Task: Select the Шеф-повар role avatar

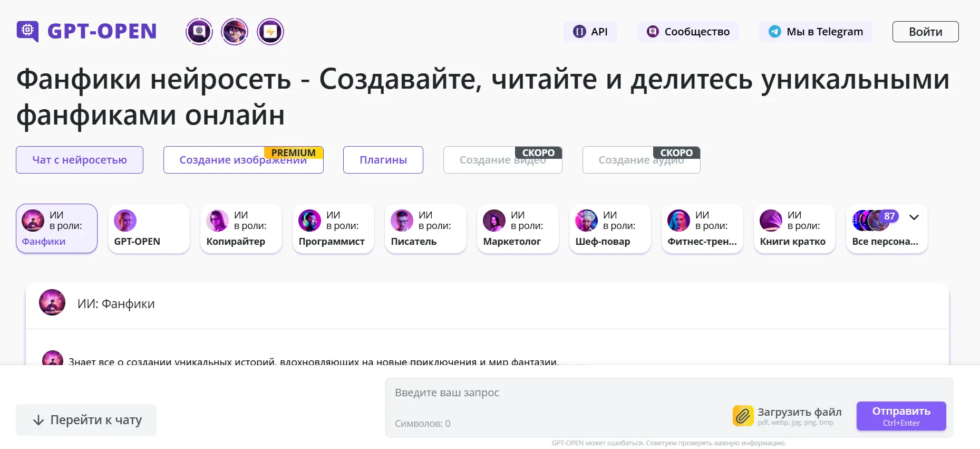Action: pyautogui.click(x=586, y=221)
